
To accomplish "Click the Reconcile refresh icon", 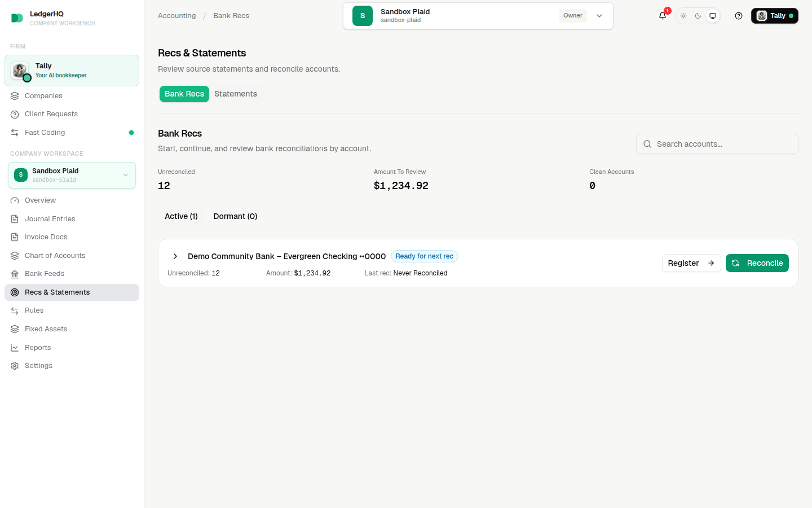I will pyautogui.click(x=735, y=263).
